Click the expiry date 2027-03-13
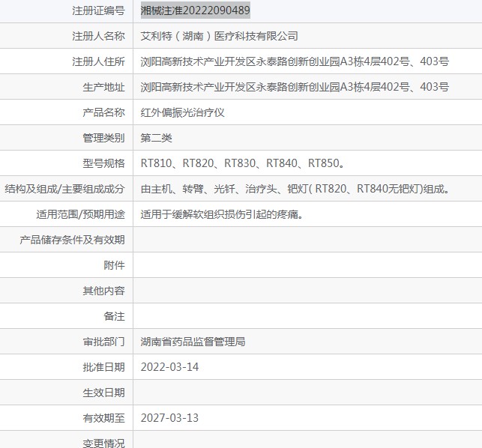 [169, 418]
